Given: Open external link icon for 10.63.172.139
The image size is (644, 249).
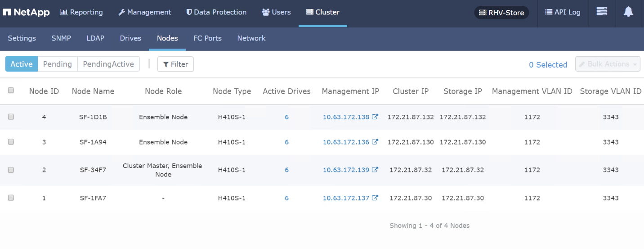Looking at the screenshot, I should click(x=375, y=170).
